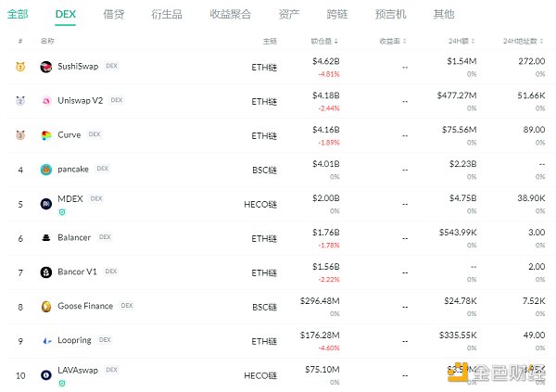The width and height of the screenshot is (556, 392).
Task: Click the Bancor V1 logo icon
Action: tap(46, 272)
